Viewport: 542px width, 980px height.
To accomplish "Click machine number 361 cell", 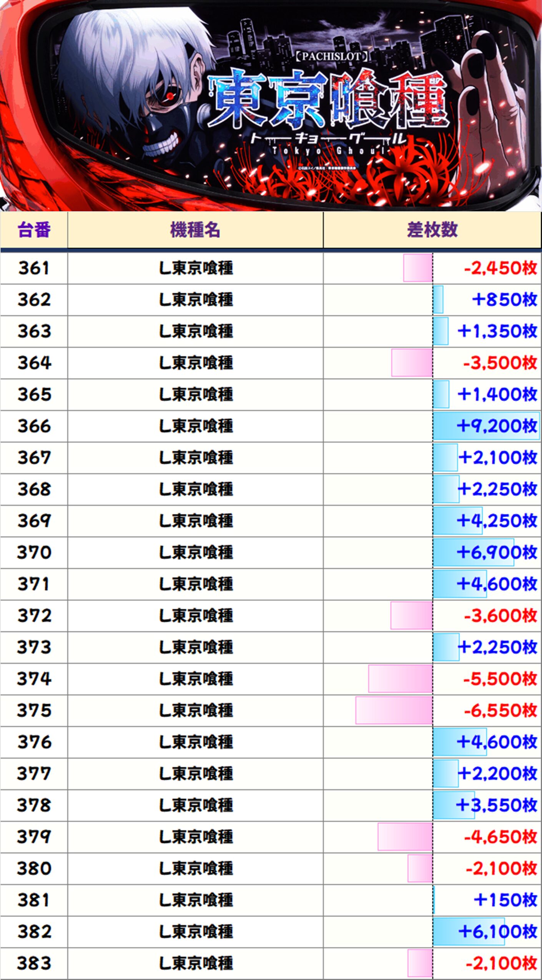I will coord(34,268).
